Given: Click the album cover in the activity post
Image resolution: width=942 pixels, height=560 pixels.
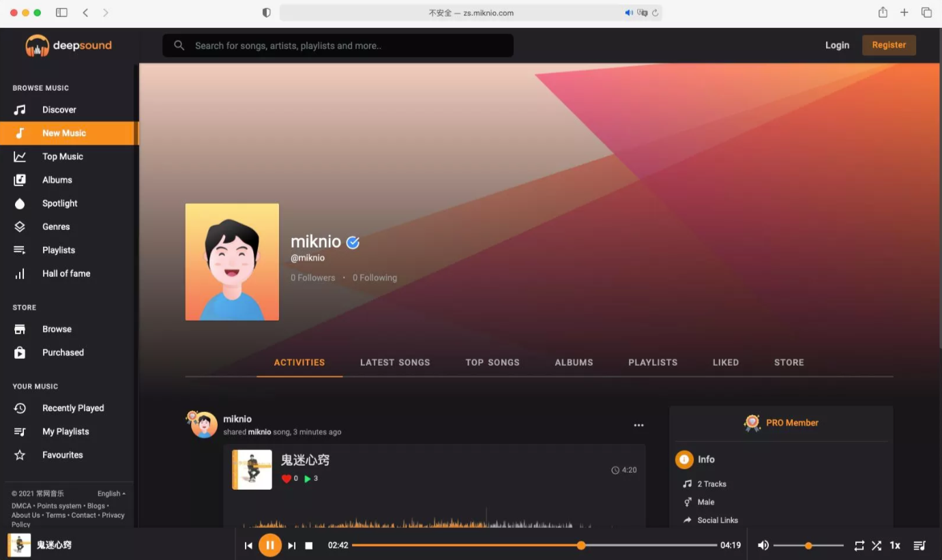Looking at the screenshot, I should click(x=252, y=469).
